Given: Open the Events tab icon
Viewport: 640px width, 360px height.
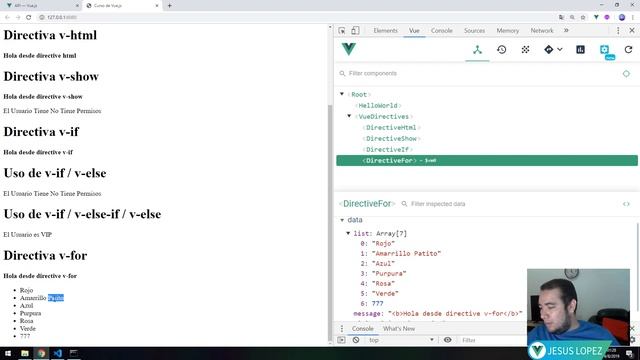Looking at the screenshot, I should pyautogui.click(x=525, y=50).
